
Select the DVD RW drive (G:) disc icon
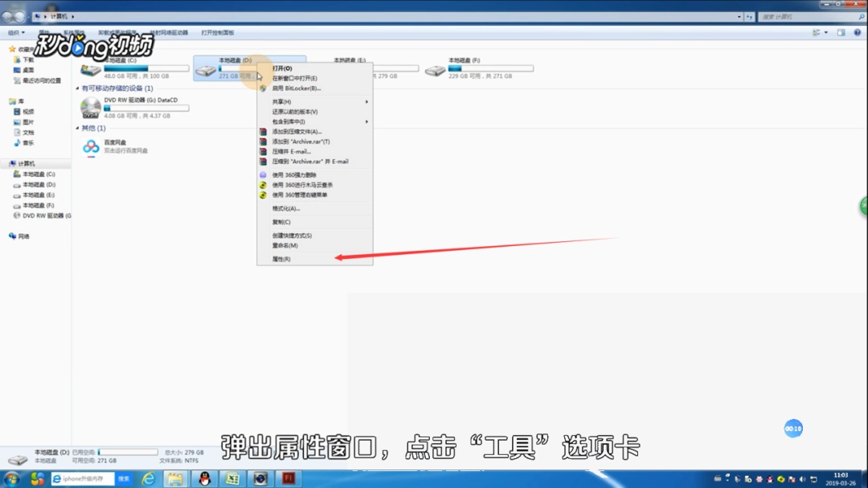point(90,108)
